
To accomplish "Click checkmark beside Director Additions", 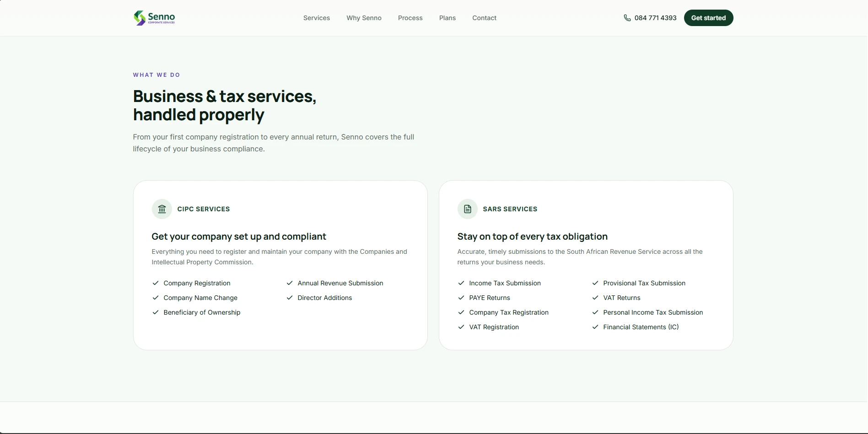I will pyautogui.click(x=290, y=298).
